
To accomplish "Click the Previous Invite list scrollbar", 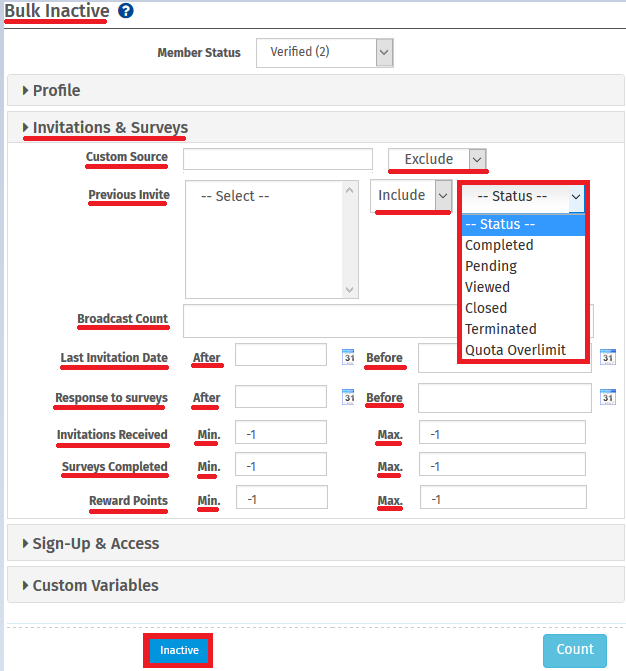I will tap(350, 240).
